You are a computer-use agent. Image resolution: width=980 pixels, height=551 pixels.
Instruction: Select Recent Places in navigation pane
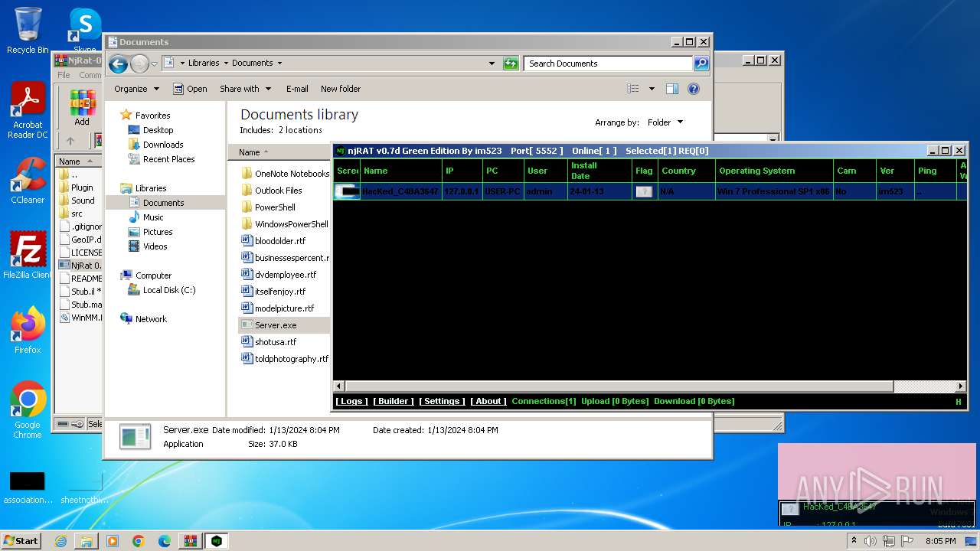point(168,159)
